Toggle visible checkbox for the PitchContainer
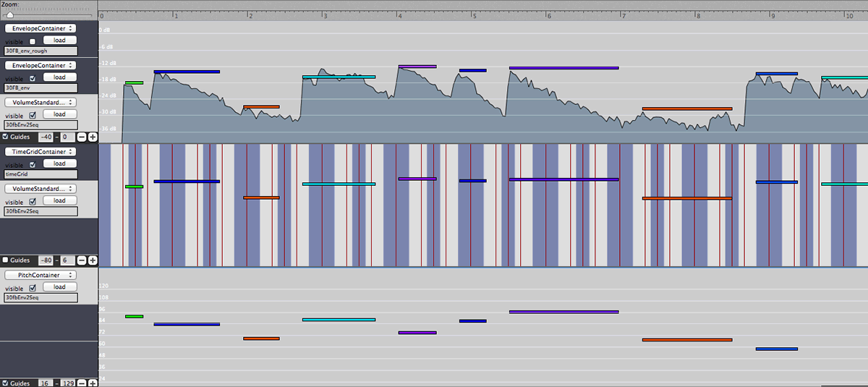This screenshot has width=868, height=387. coord(33,288)
